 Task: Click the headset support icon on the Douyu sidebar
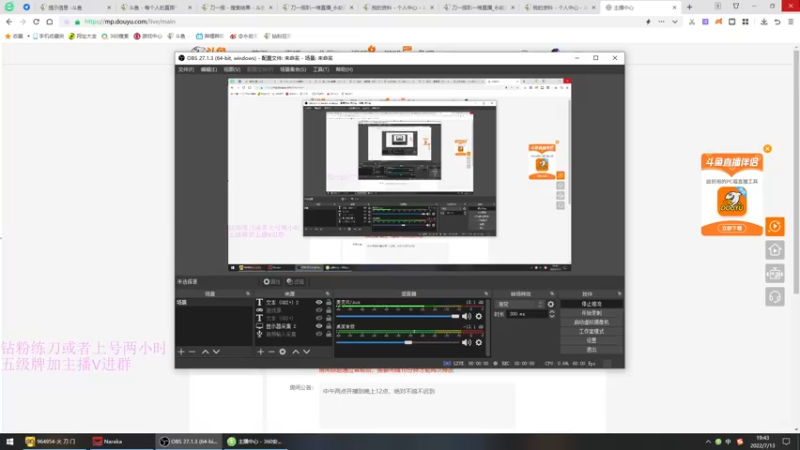[x=774, y=297]
